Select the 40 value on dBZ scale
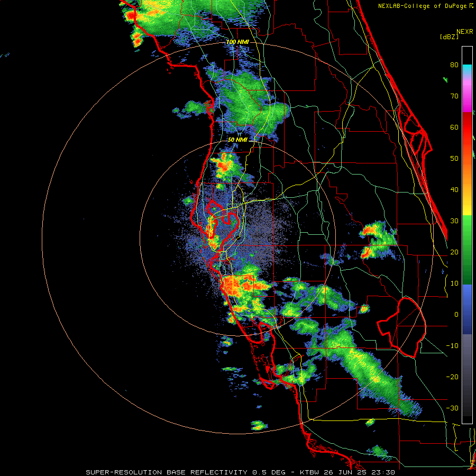Screen dimensions: 476x476 point(454,190)
